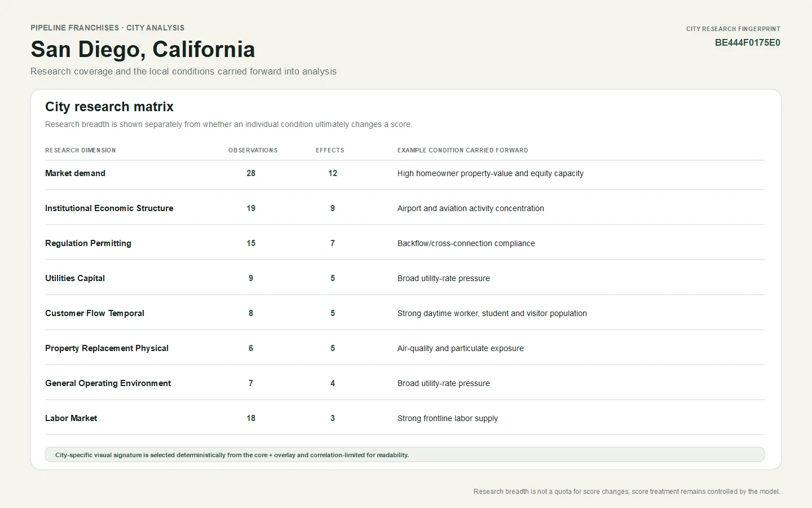812x508 pixels.
Task: Select the General Operating Environment row label
Action: [108, 383]
